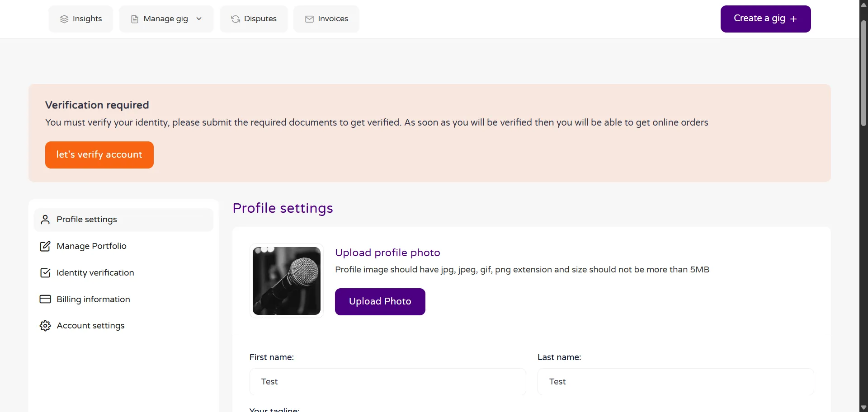This screenshot has height=412, width=868.
Task: Click the Manage gig document icon
Action: (x=134, y=19)
